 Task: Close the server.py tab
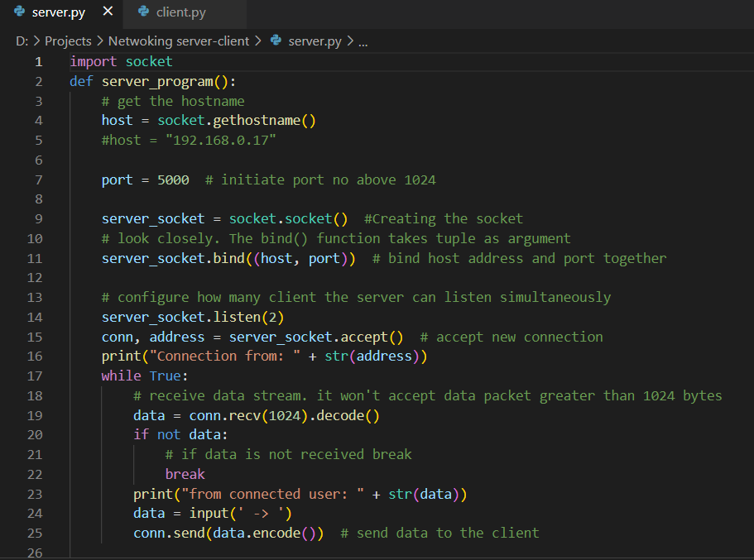[108, 11]
